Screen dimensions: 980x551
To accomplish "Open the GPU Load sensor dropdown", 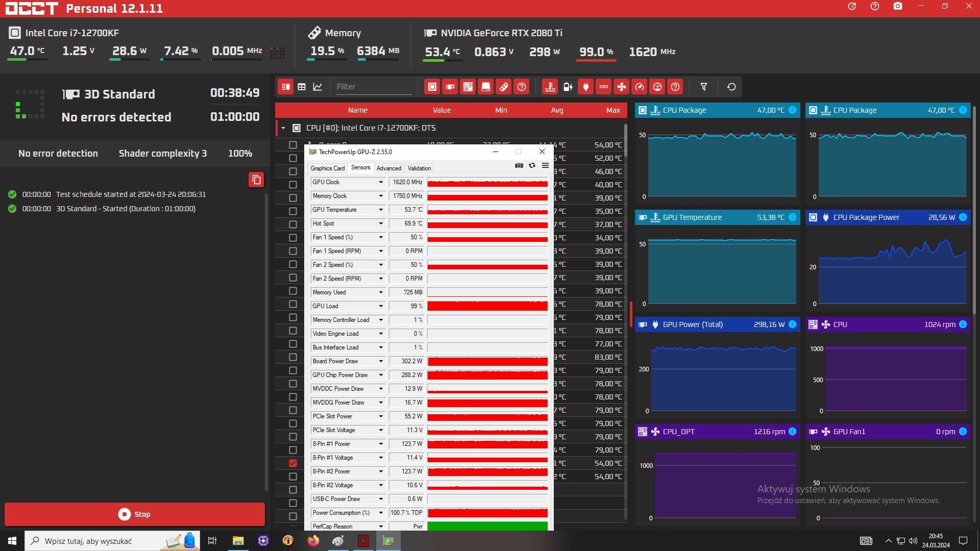I will click(381, 306).
